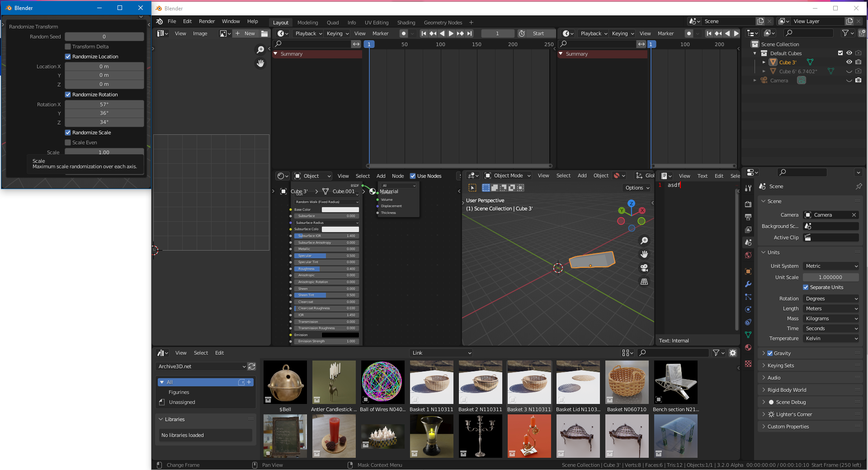Open the Object Mode dropdown

click(507, 176)
